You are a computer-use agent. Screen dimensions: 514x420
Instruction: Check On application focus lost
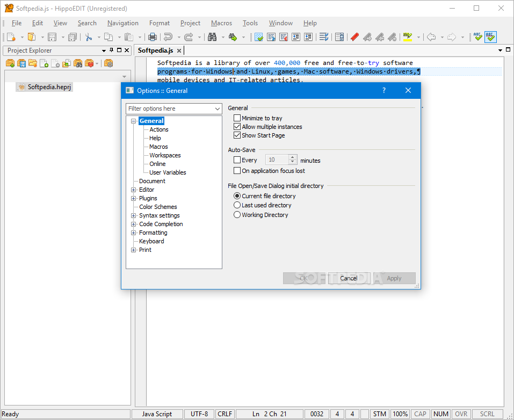click(x=237, y=170)
